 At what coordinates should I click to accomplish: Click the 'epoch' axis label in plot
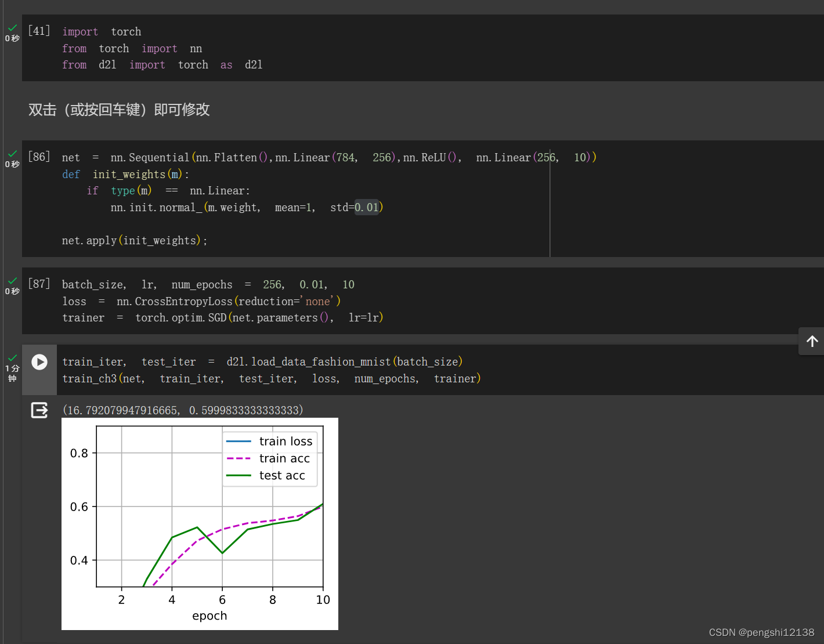[209, 616]
